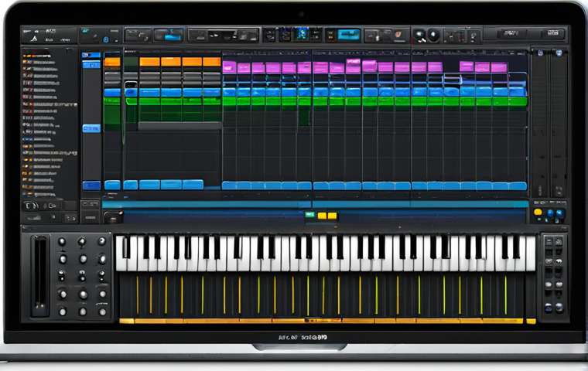Click the wide cyan display in the top toolbar

pos(349,35)
